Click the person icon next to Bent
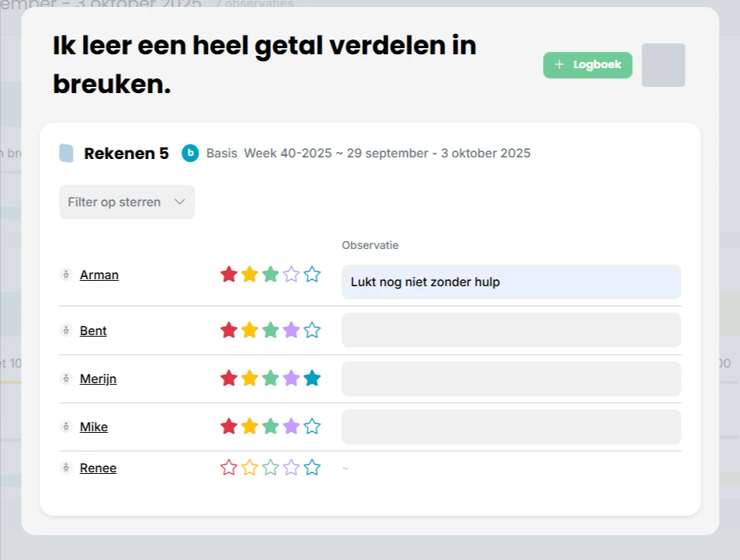Screen dimensions: 740x560 66,330
